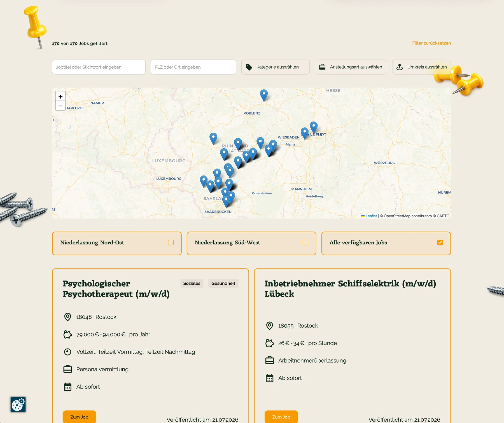This screenshot has width=504, height=423.
Task: Click Zum Job for Psychologischer Psychotherapeut
Action: [79, 417]
